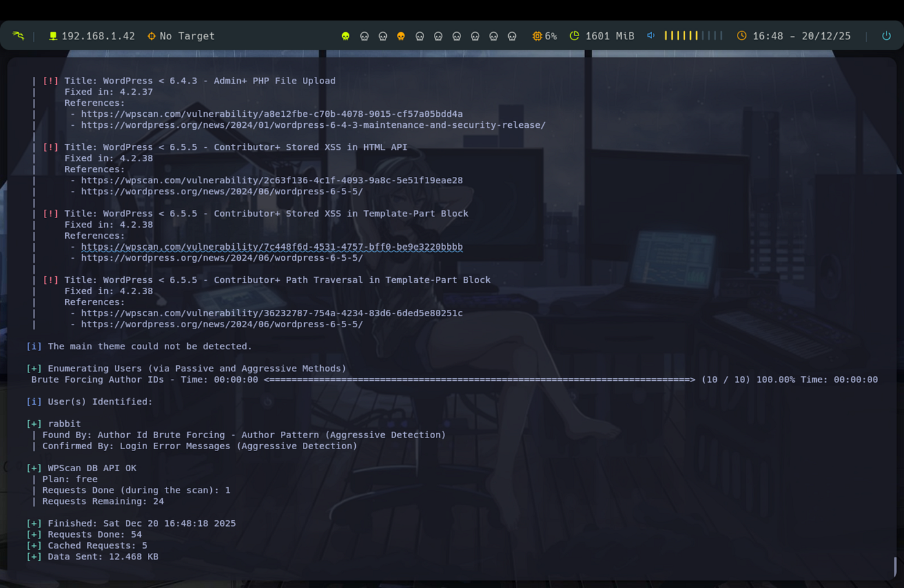Open underlined wpscan link ending be9e3220bbbb
This screenshot has width=904, height=588.
[x=272, y=247]
